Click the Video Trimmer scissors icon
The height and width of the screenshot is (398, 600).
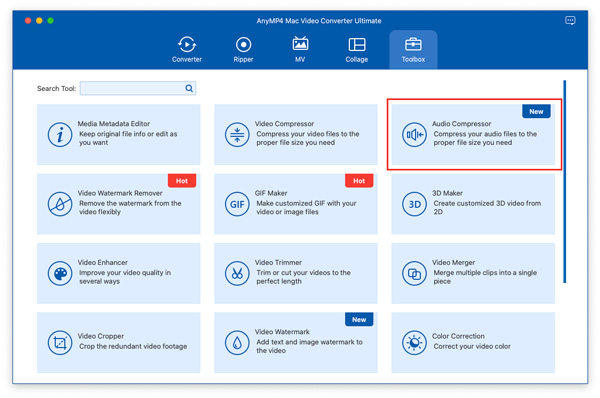point(237,273)
